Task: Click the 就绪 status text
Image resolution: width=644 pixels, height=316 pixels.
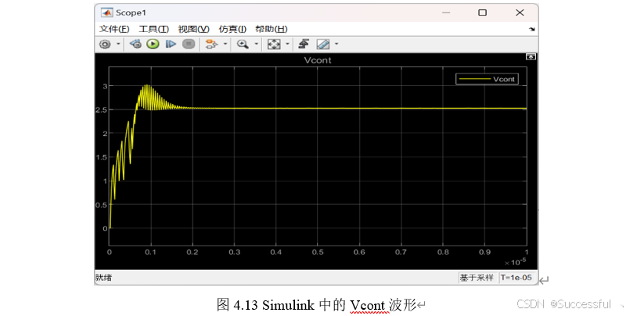Action: (x=103, y=278)
